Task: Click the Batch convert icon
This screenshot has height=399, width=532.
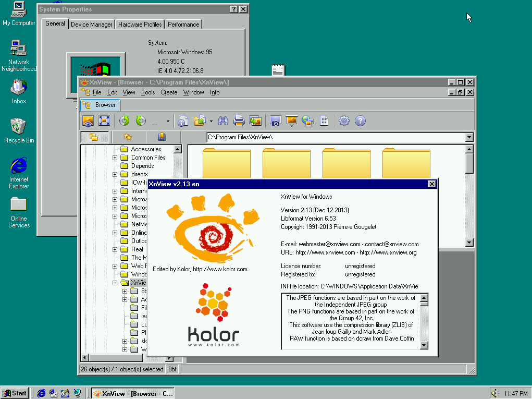Action: point(255,121)
